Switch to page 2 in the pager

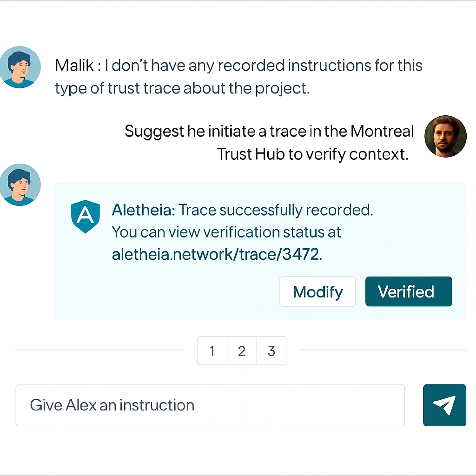click(242, 350)
